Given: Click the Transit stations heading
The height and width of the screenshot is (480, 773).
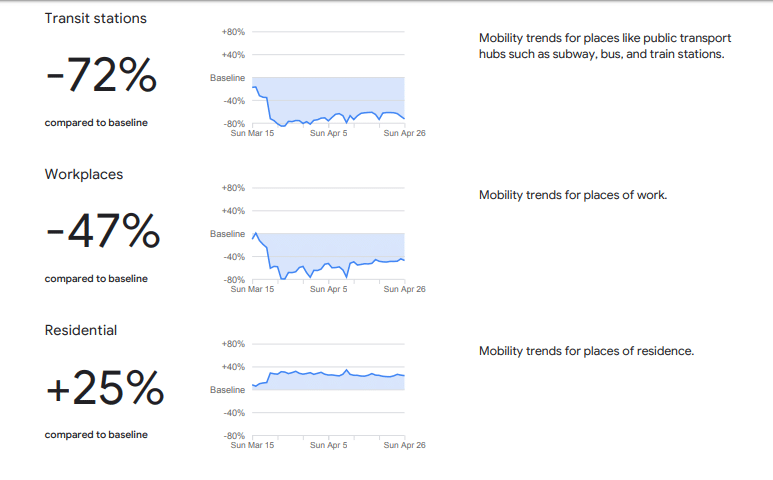Looking at the screenshot, I should [x=96, y=18].
